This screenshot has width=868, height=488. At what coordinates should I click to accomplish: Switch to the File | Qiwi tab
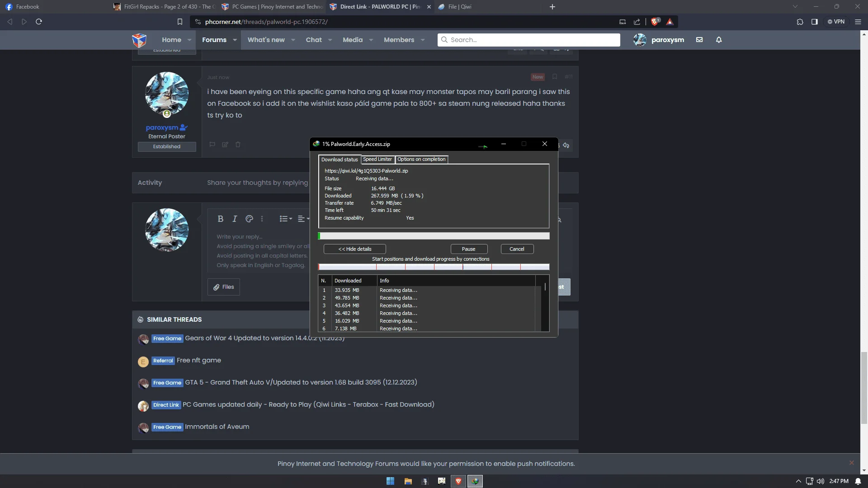pyautogui.click(x=460, y=7)
